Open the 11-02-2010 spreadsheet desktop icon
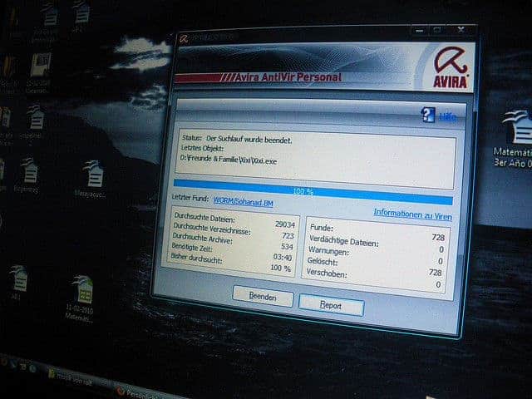The height and width of the screenshot is (399, 532). point(81,298)
